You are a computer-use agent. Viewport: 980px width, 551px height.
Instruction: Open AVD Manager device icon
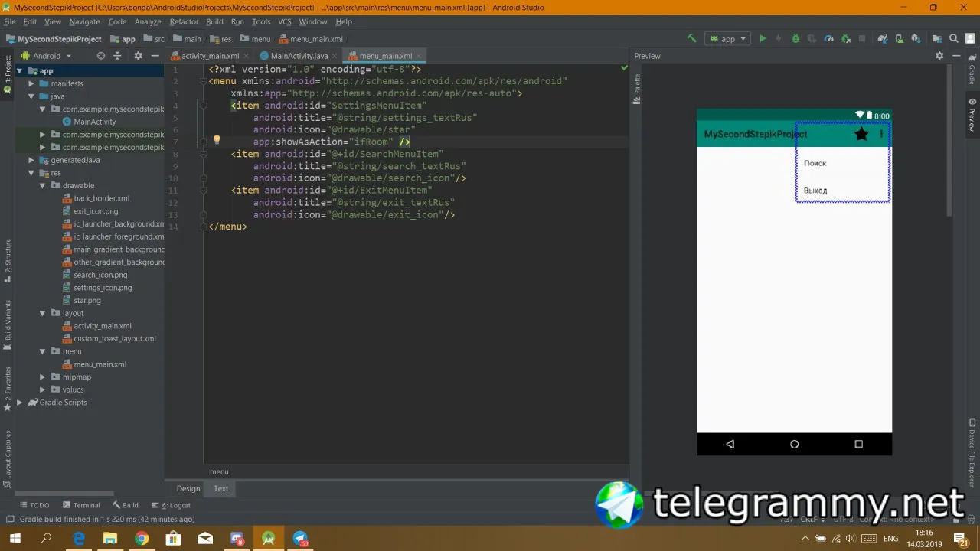899,38
